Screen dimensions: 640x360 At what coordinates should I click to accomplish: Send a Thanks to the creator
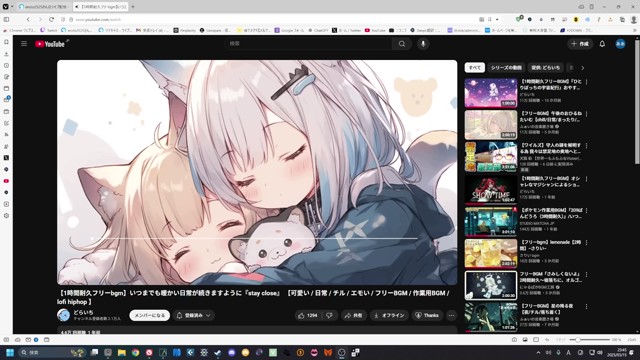427,316
